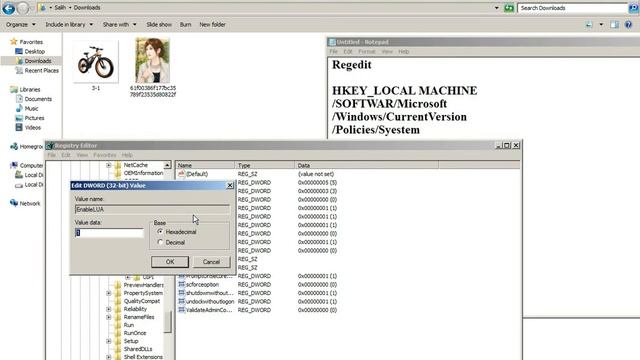This screenshot has width=640, height=360.
Task: Open the Include in library dropdown
Action: pos(69,24)
